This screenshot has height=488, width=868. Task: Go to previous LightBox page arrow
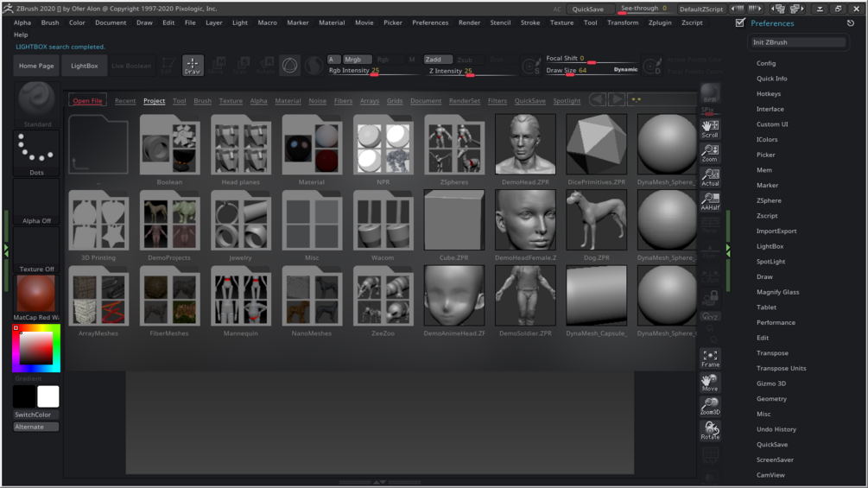tap(597, 99)
